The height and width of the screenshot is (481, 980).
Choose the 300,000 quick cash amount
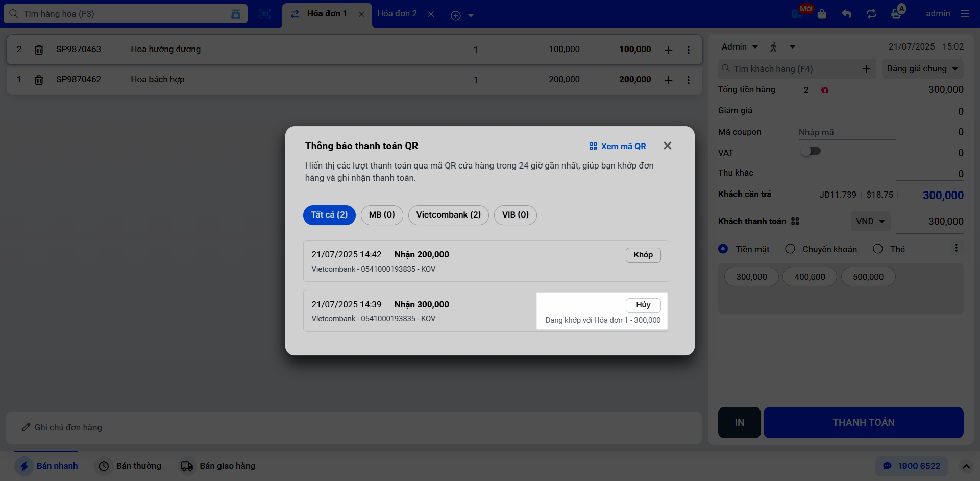751,277
